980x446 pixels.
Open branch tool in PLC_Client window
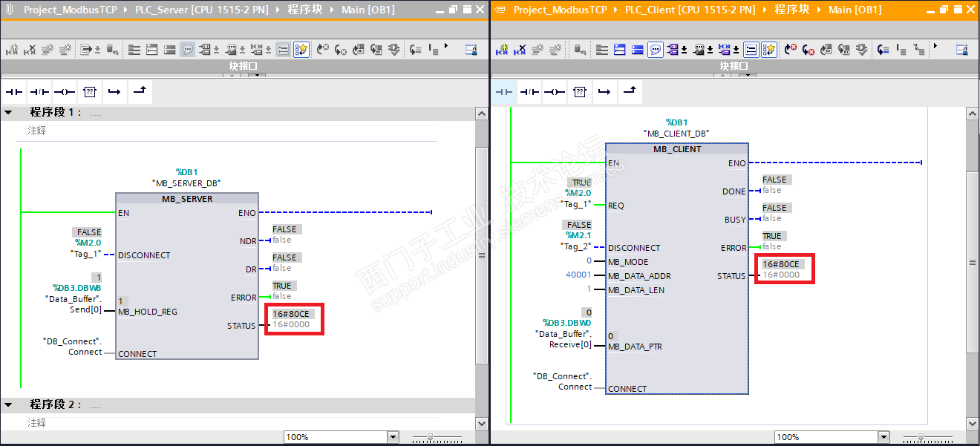coord(604,92)
